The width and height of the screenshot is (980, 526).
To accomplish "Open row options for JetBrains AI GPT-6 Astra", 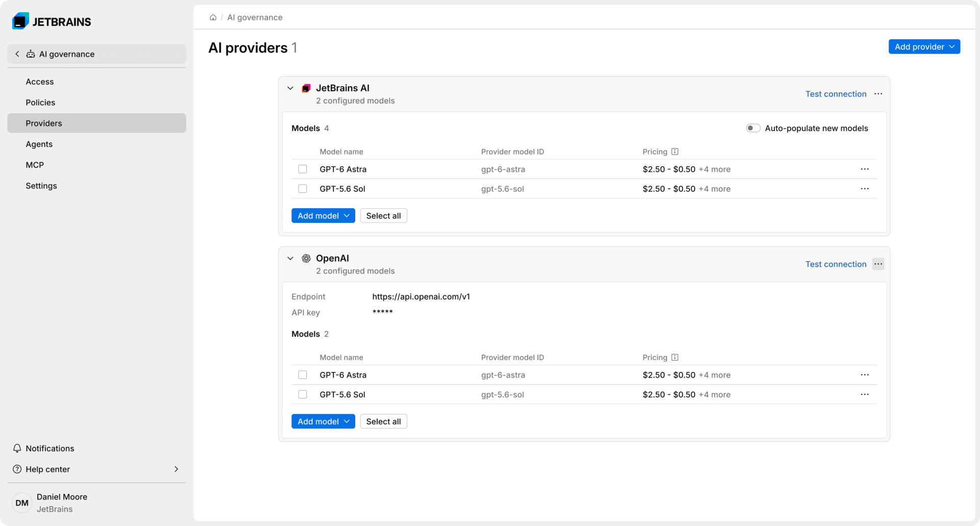I will click(865, 169).
